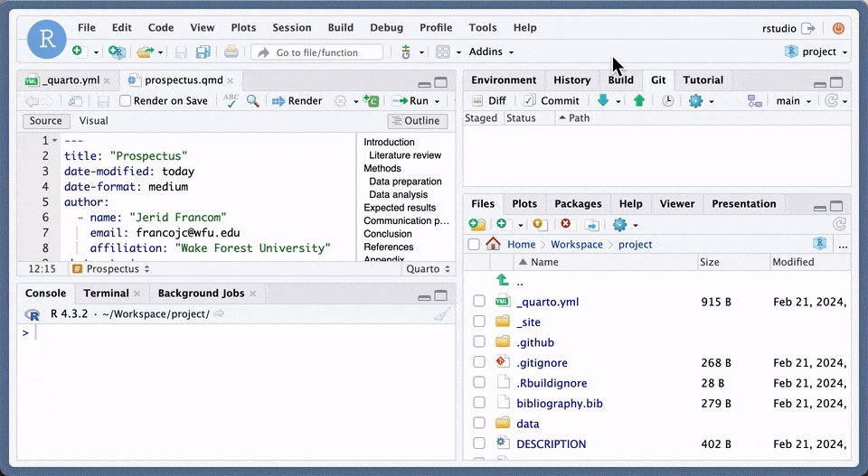Click the clear console broom icon
Screen dimensions: 868x476
coord(442,314)
